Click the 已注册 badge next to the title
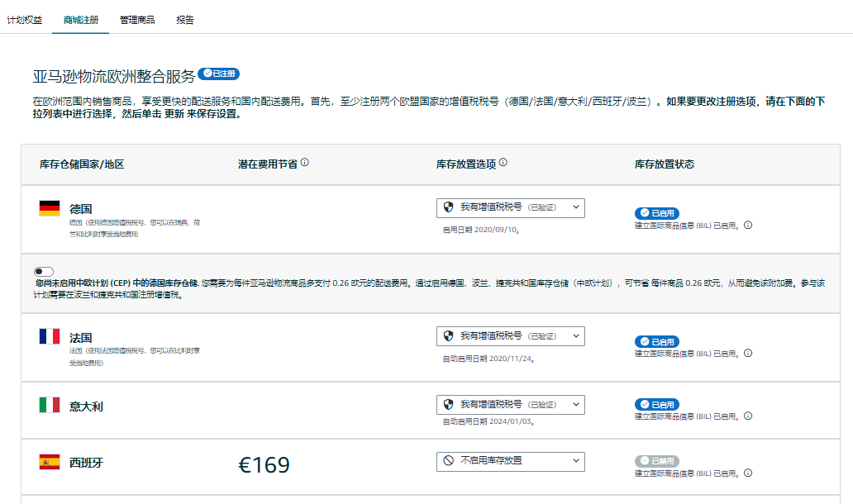Image resolution: width=853 pixels, height=504 pixels. [220, 73]
